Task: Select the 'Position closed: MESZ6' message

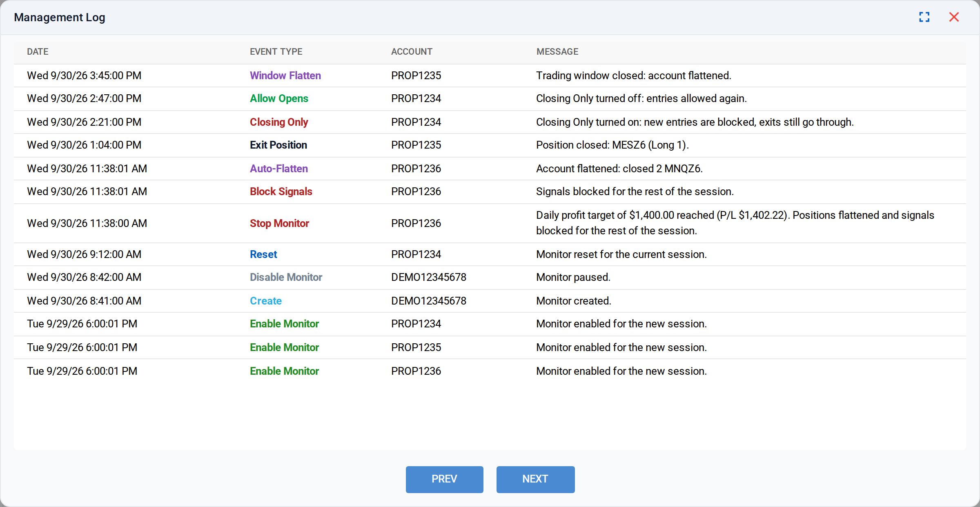Action: 612,145
